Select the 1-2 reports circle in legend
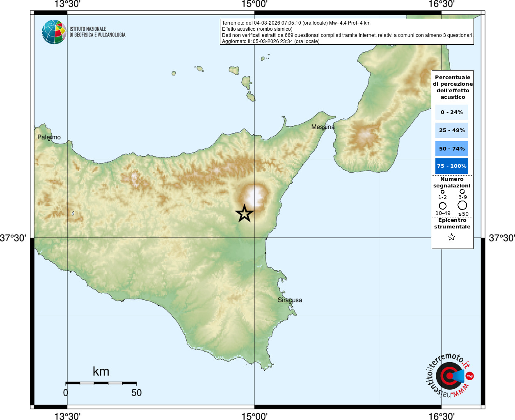This screenshot has height=420, width=515. point(442,192)
